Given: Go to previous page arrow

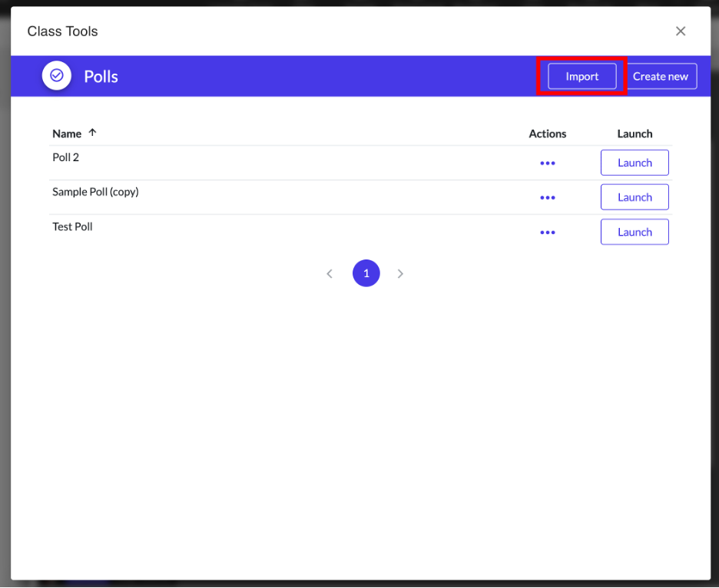Looking at the screenshot, I should [x=330, y=273].
